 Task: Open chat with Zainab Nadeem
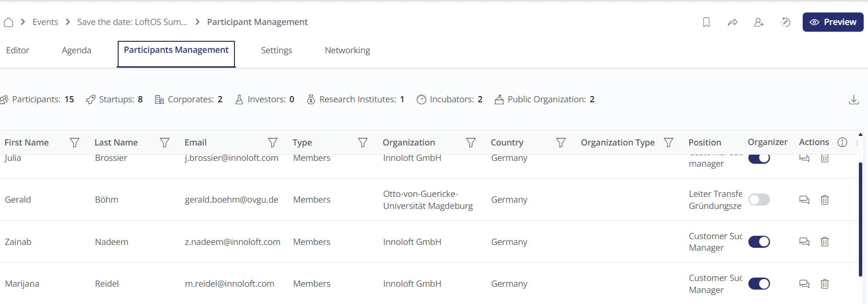(x=804, y=242)
